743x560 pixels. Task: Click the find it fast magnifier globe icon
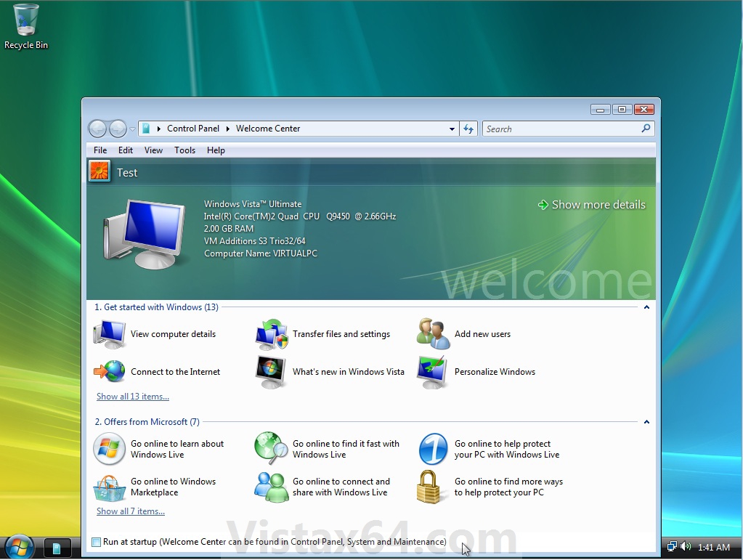tap(271, 448)
